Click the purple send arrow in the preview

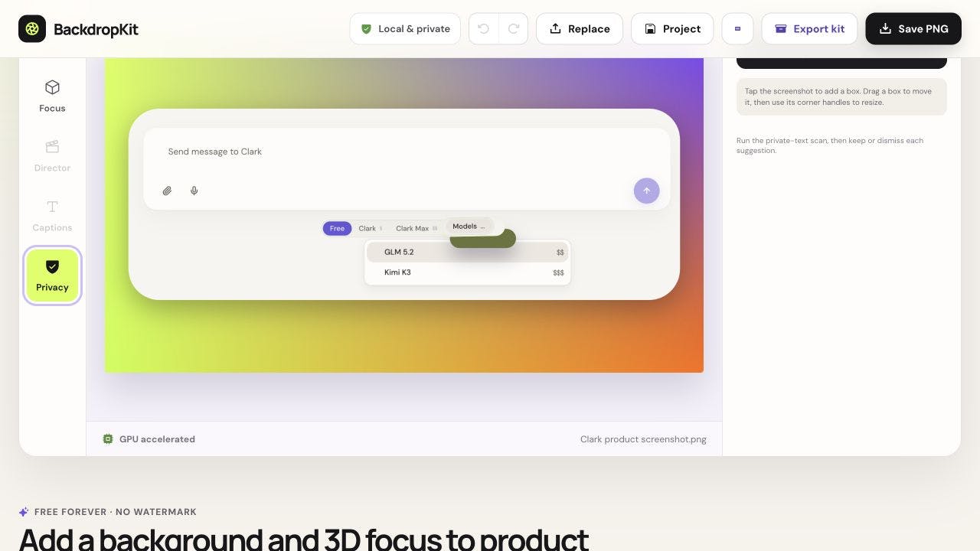[x=646, y=191]
